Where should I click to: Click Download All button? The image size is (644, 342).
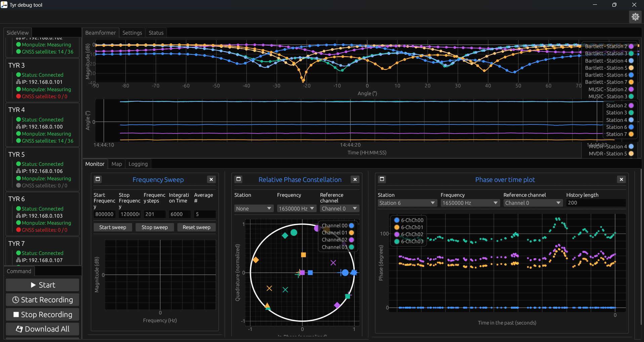coord(42,329)
